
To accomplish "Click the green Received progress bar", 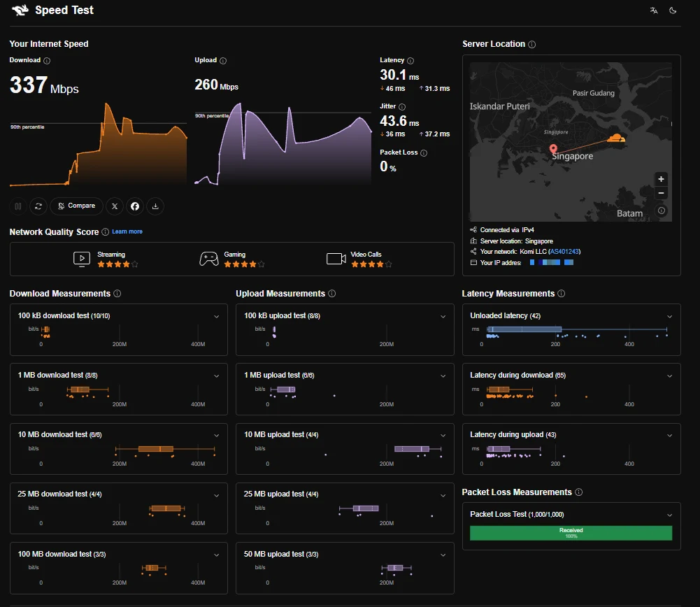I will pyautogui.click(x=571, y=533).
